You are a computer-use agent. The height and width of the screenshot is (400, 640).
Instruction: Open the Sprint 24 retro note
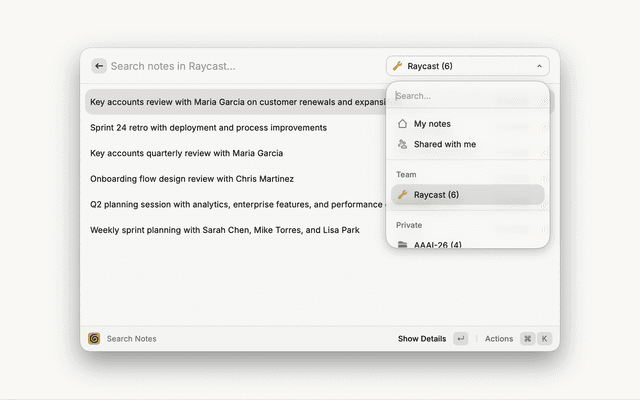pos(208,128)
